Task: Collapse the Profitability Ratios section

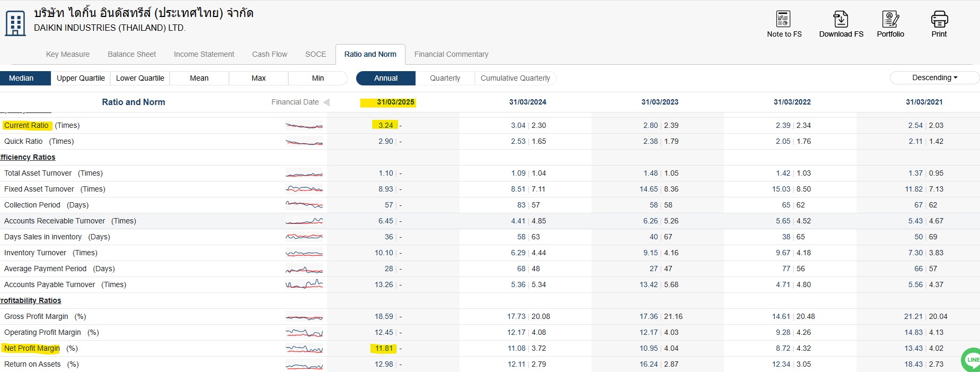Action: pos(31,300)
